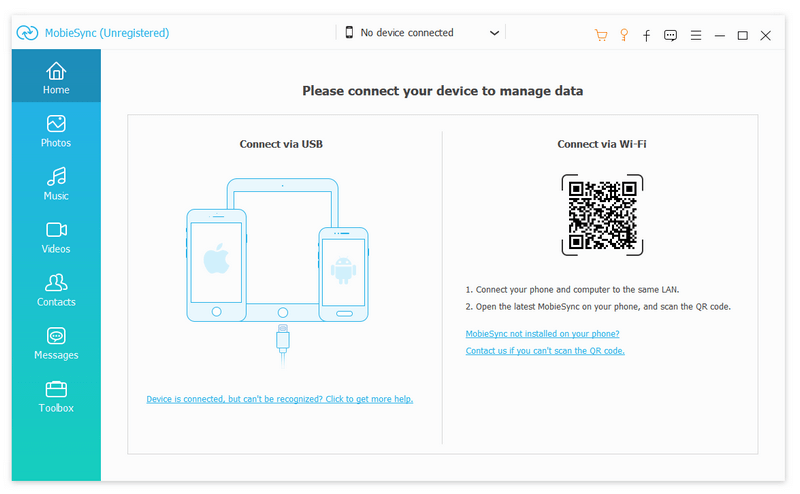The width and height of the screenshot is (800, 494).
Task: Go to the Music section
Action: click(56, 184)
